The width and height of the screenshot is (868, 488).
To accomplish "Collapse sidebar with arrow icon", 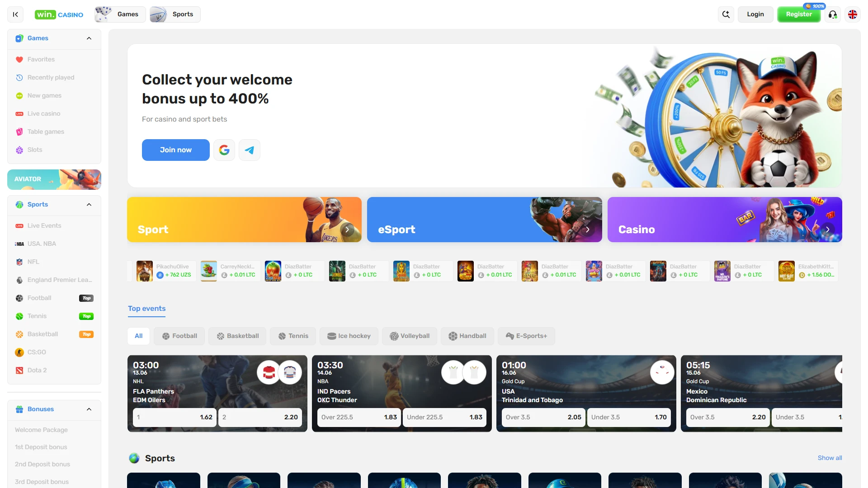I will coord(15,14).
